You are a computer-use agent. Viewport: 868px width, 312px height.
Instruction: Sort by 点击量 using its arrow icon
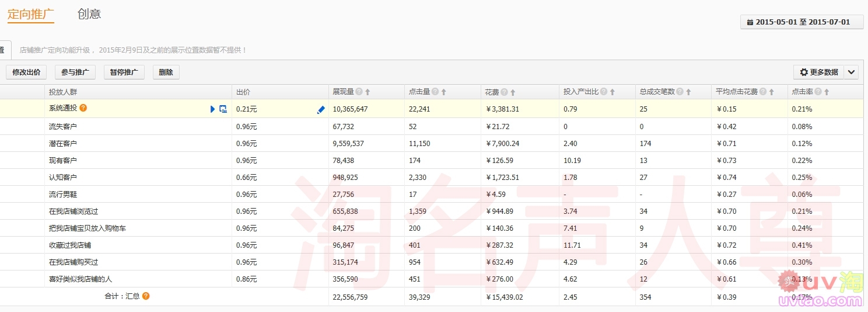443,92
